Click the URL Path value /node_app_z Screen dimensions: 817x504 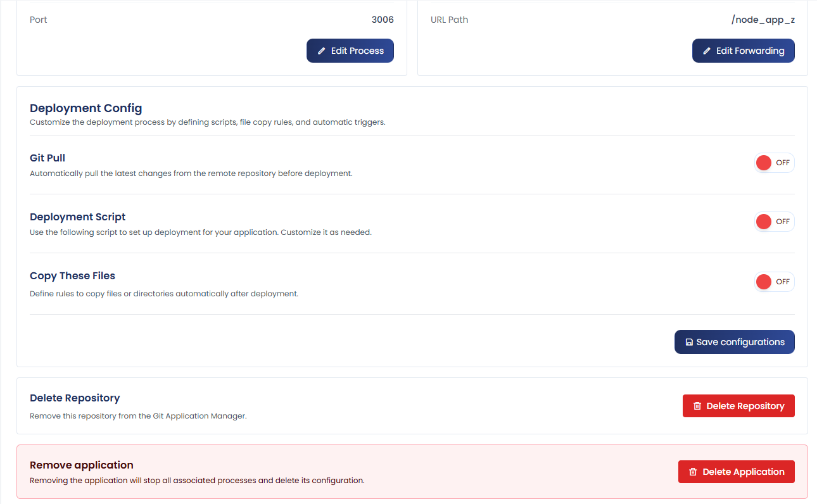[x=763, y=20]
